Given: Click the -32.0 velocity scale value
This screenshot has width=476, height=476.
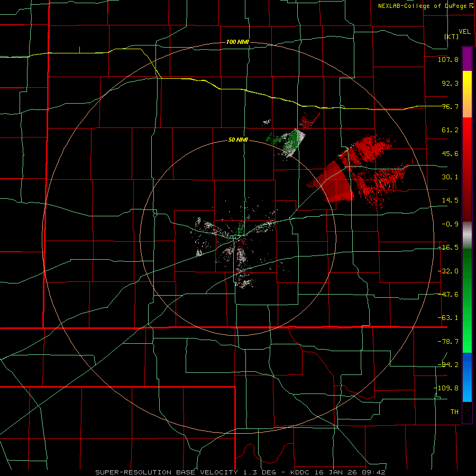Looking at the screenshot, I should 448,271.
